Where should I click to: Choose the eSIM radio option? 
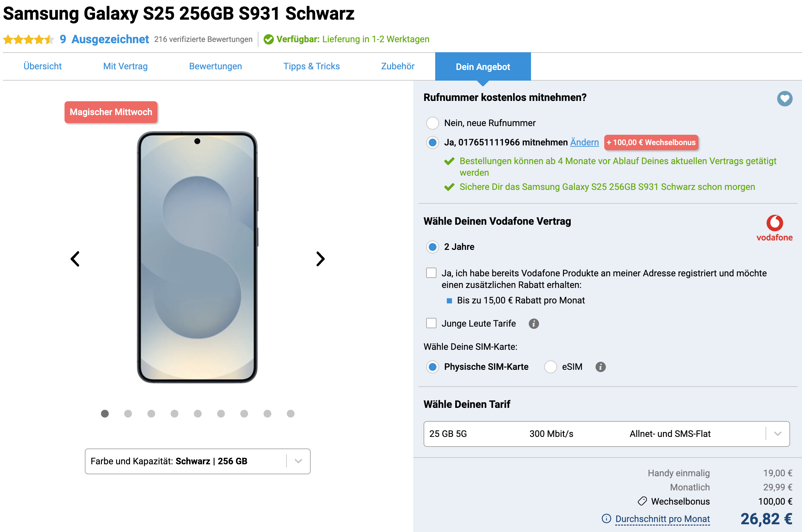[550, 367]
